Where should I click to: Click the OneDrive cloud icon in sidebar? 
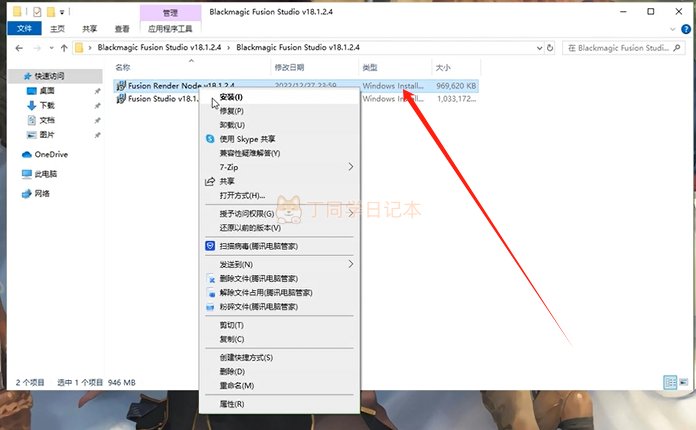[27, 154]
